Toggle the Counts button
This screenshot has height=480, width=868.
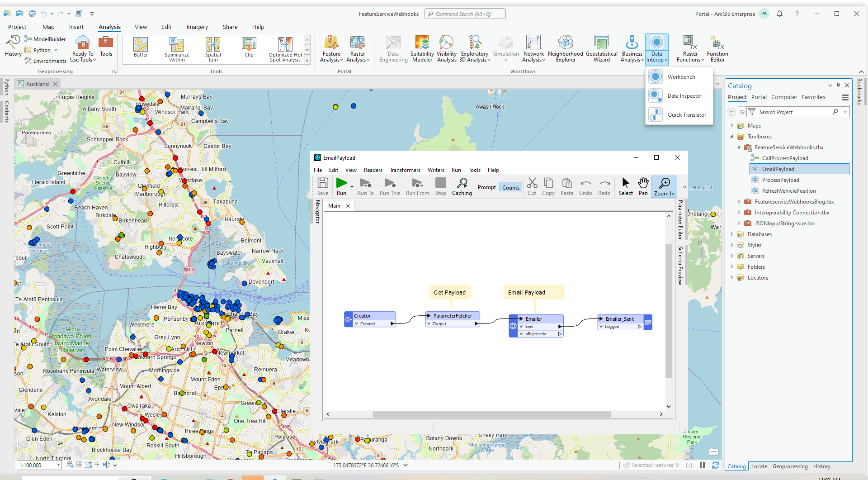click(x=510, y=188)
